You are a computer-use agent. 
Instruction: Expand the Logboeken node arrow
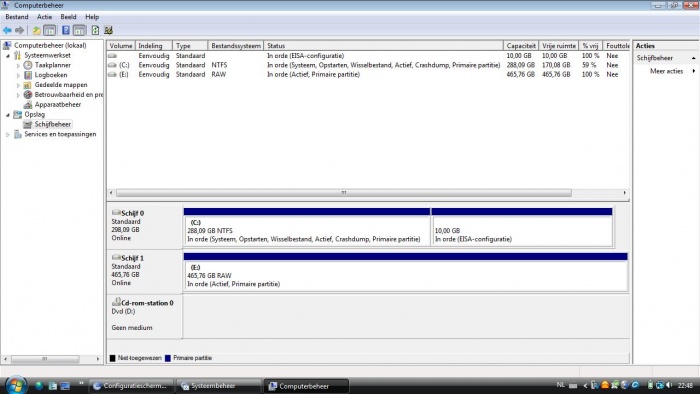[x=18, y=75]
